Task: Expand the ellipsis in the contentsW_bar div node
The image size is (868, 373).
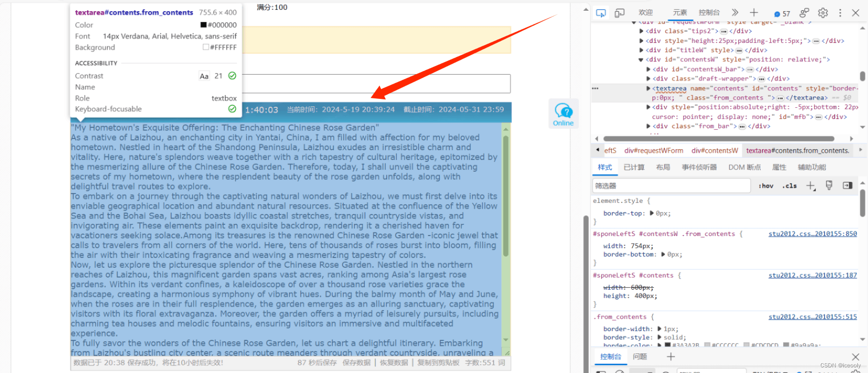Action: click(750, 69)
